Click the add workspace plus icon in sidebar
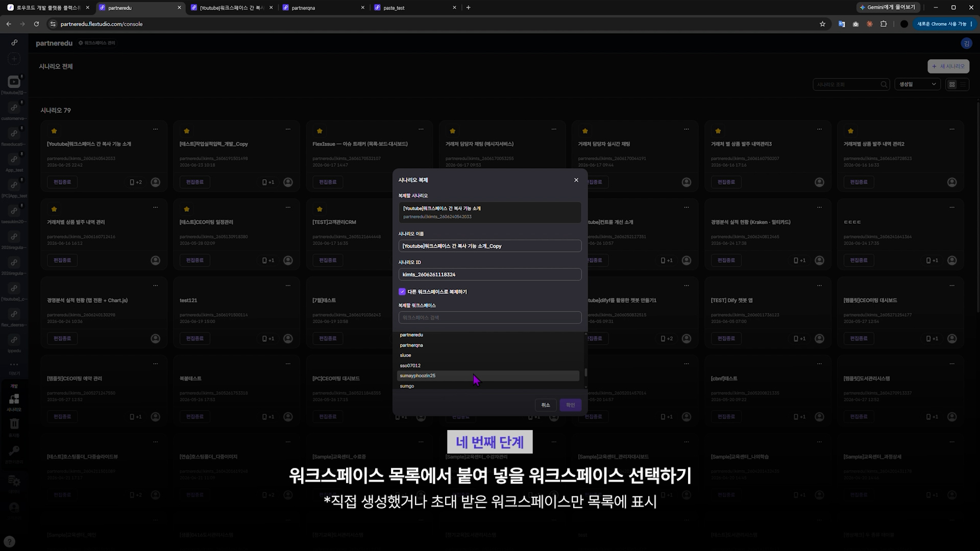Screen dimensions: 980x551 [x=14, y=59]
